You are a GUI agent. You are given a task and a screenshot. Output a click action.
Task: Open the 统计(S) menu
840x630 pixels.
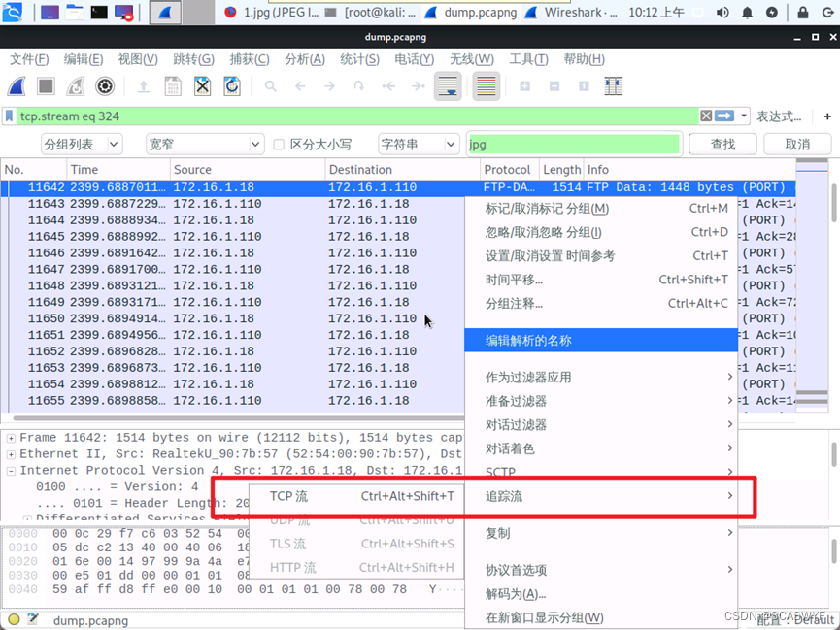(x=359, y=59)
